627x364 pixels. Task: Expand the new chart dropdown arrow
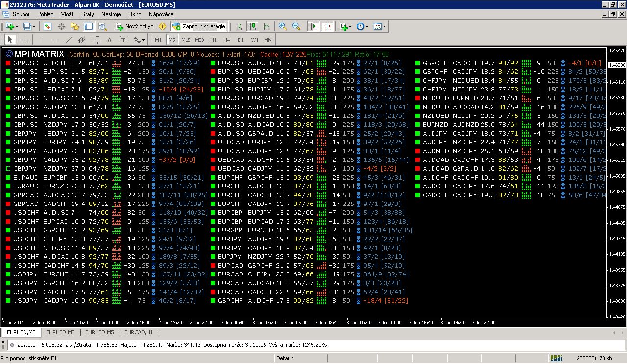17,26
